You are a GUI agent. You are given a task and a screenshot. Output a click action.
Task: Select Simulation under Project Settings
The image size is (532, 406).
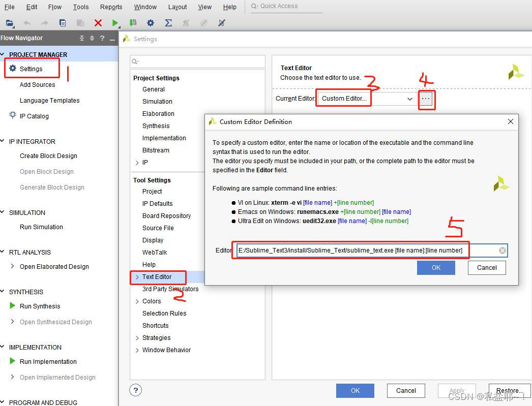(158, 101)
